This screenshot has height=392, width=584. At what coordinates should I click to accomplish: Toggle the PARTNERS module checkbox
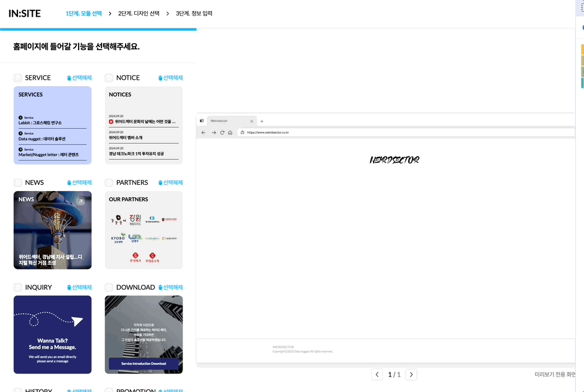click(109, 182)
